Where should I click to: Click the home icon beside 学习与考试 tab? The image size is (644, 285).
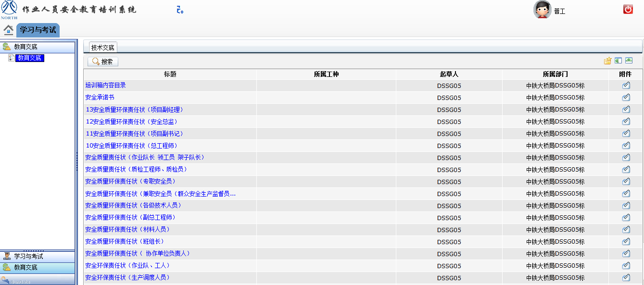tap(8, 30)
